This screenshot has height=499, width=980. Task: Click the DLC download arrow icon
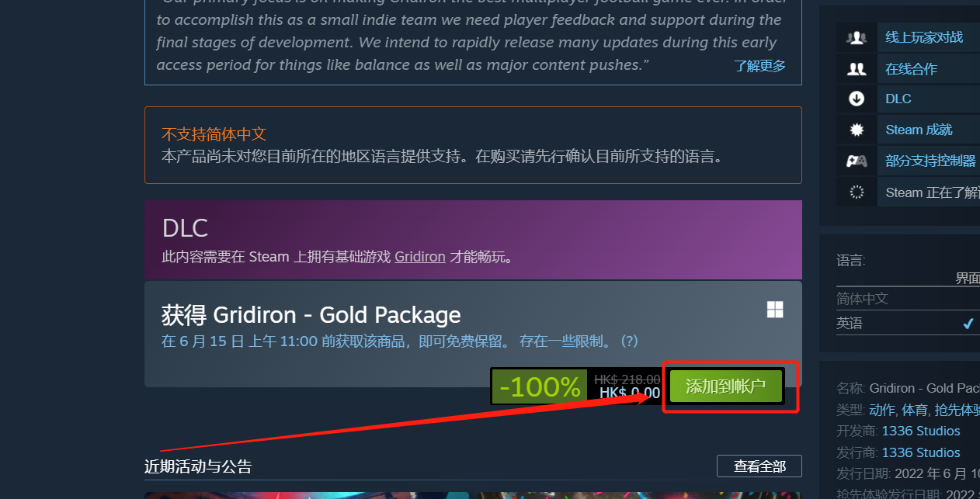(x=857, y=99)
